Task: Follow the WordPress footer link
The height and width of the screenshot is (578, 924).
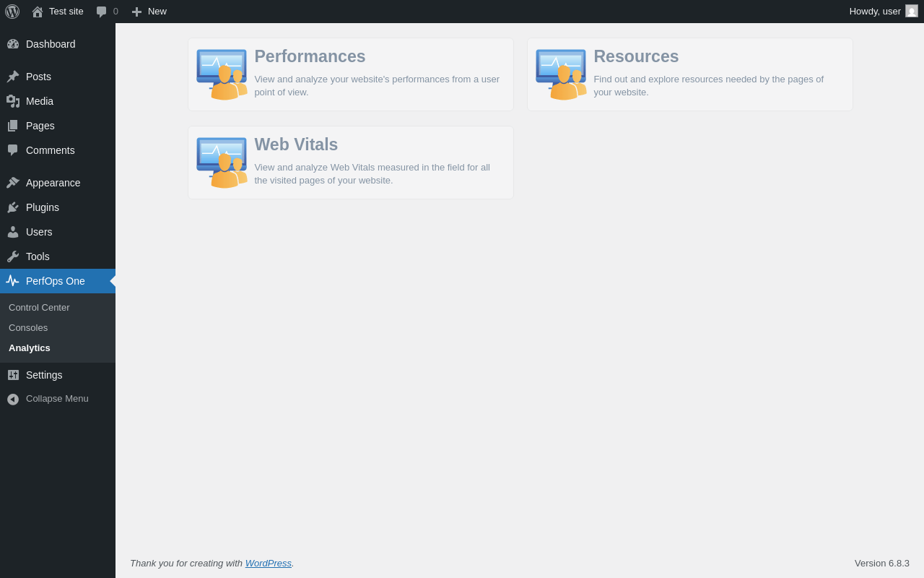Action: pyautogui.click(x=269, y=563)
